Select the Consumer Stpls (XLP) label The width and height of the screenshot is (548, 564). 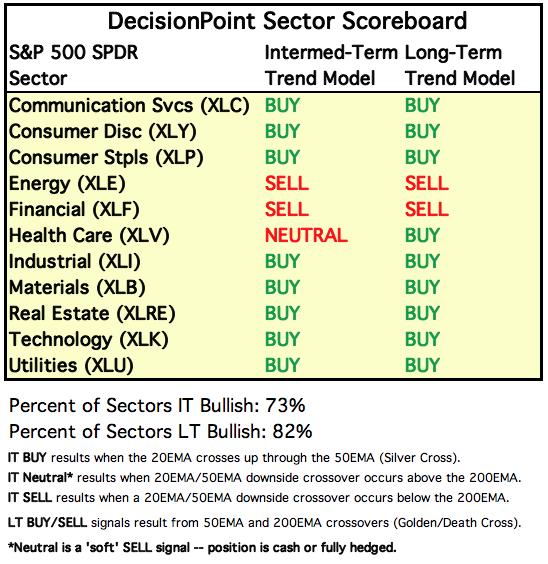pos(106,158)
